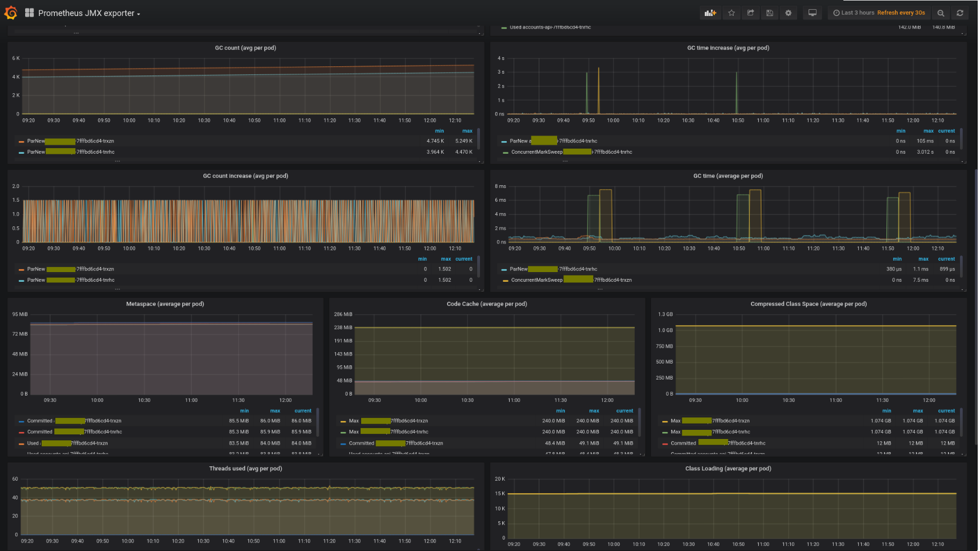Toggle ParNew trxzn series in GC count legend

(70, 141)
